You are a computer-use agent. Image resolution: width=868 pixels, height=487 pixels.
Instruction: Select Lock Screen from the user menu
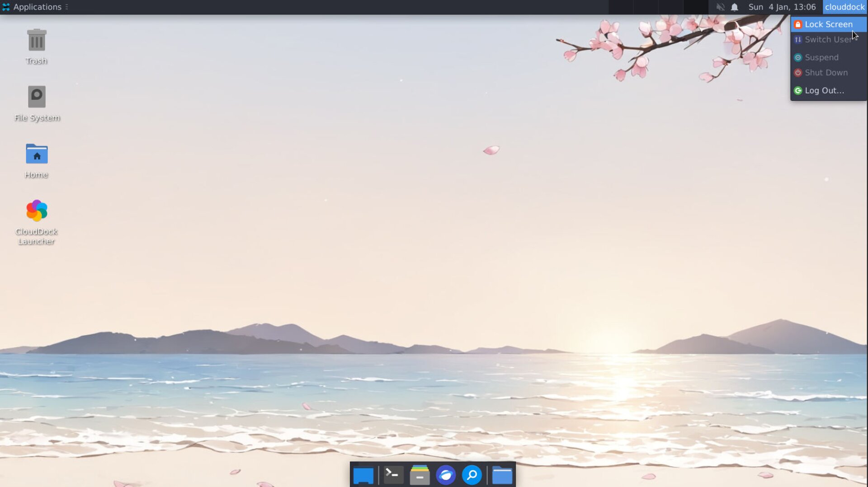828,24
